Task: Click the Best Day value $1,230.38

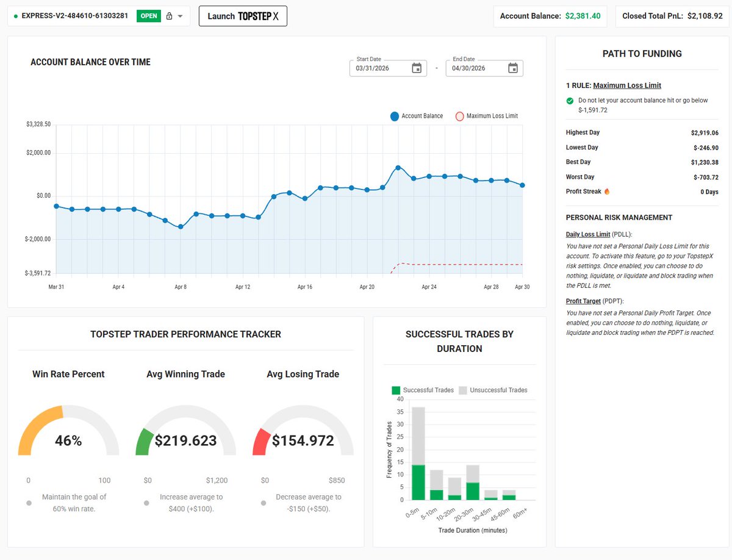Action: (x=705, y=162)
